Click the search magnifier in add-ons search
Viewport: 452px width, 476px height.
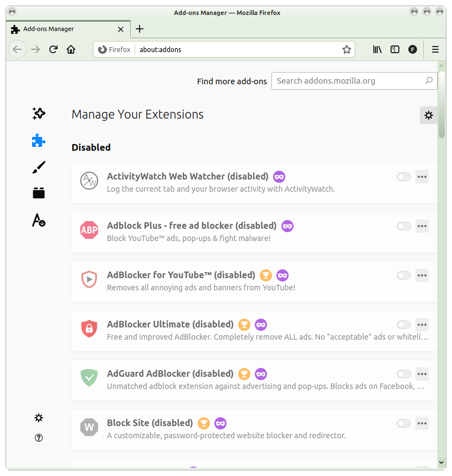point(429,81)
